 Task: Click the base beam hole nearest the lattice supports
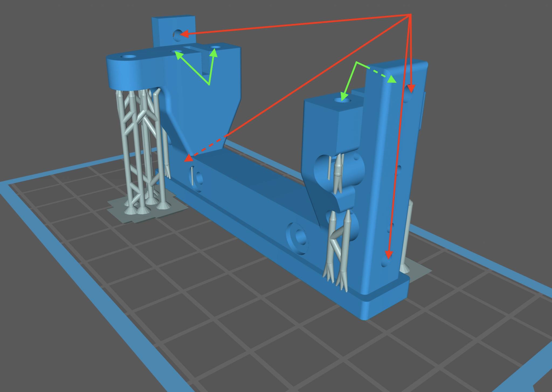[199, 178]
